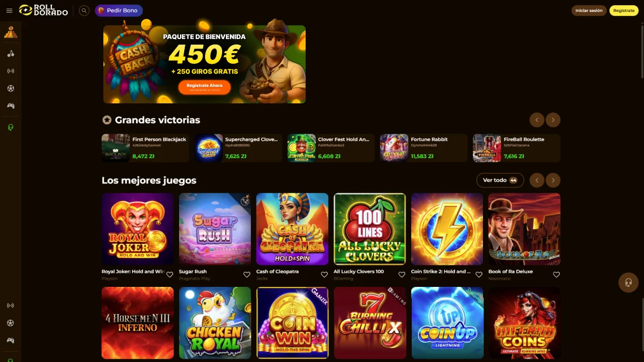Open the Chicken Royal game thumbnail
The height and width of the screenshot is (362, 644).
pos(215,323)
